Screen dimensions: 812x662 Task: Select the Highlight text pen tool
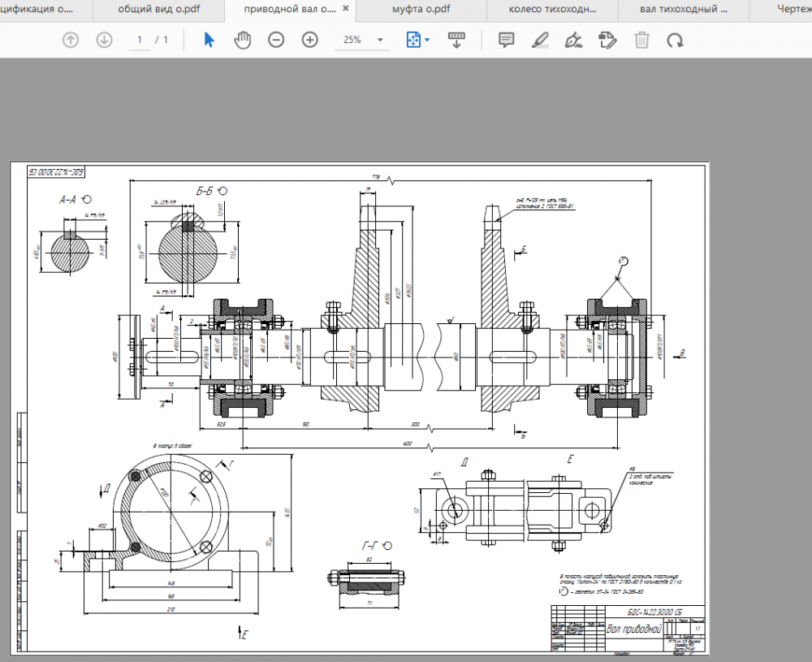click(540, 40)
